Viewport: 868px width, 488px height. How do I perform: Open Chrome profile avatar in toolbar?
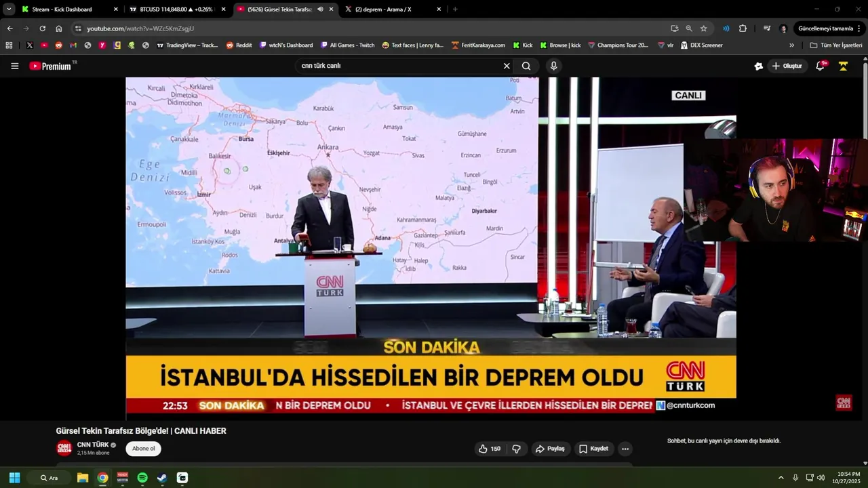pyautogui.click(x=783, y=28)
